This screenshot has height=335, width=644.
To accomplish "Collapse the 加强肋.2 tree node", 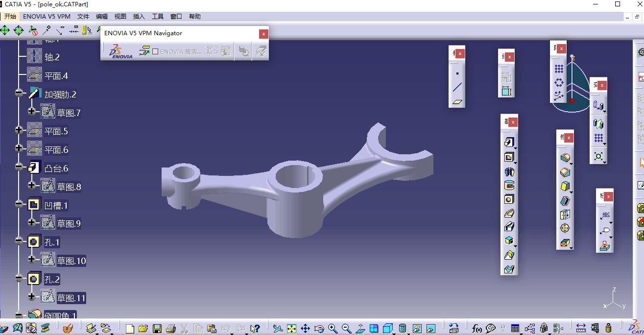I will pos(19,93).
